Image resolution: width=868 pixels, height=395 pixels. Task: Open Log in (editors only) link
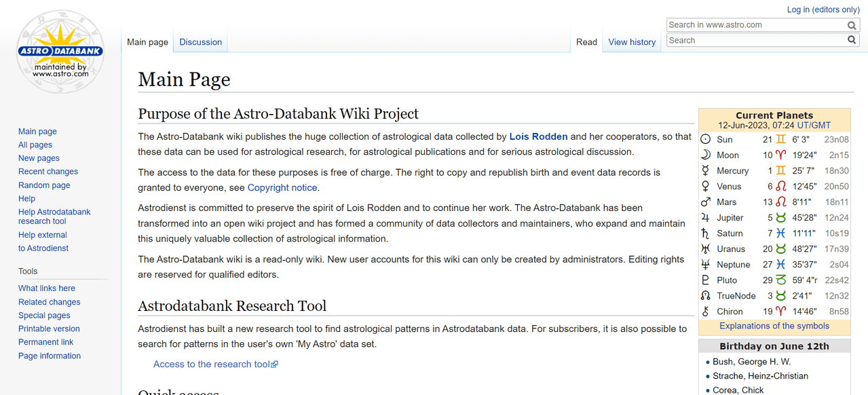click(823, 10)
